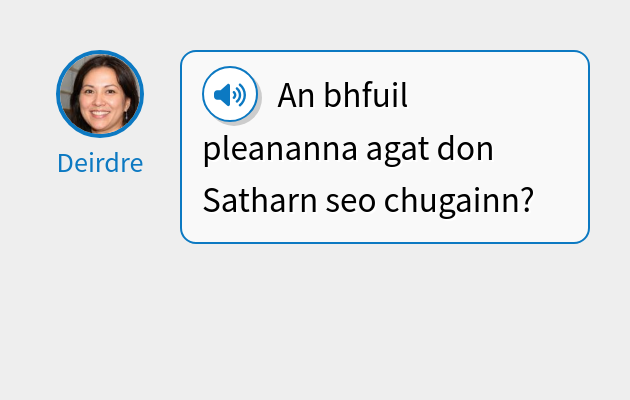Click the sound waves on the speaker icon
This screenshot has height=400, width=630.
pyautogui.click(x=239, y=95)
